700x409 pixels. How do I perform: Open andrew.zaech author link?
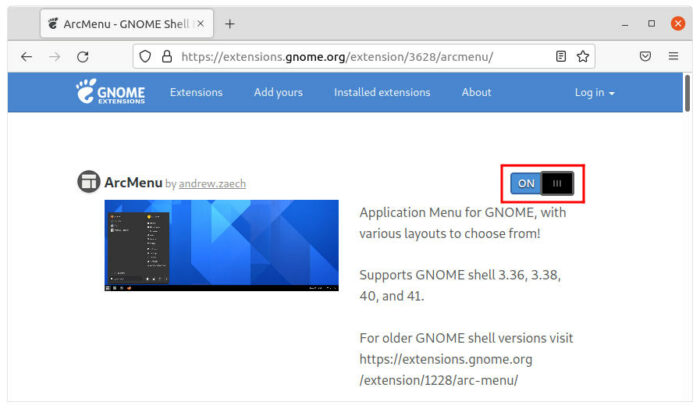click(x=212, y=184)
